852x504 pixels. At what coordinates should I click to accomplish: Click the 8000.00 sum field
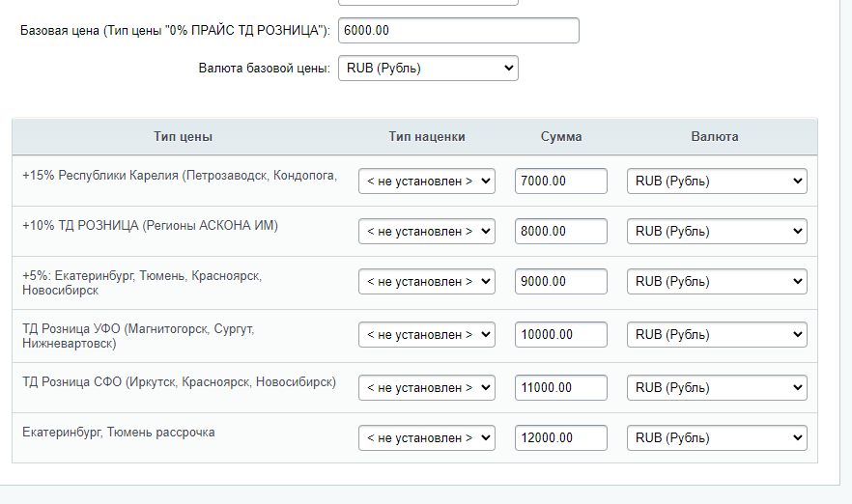pos(560,232)
